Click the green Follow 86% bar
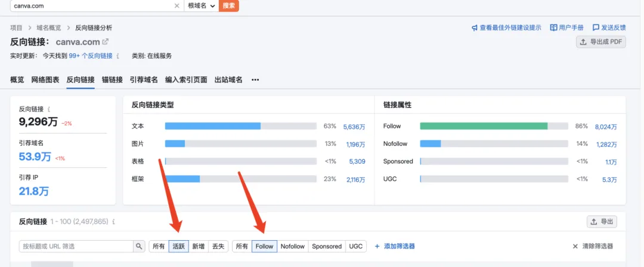 tap(484, 126)
